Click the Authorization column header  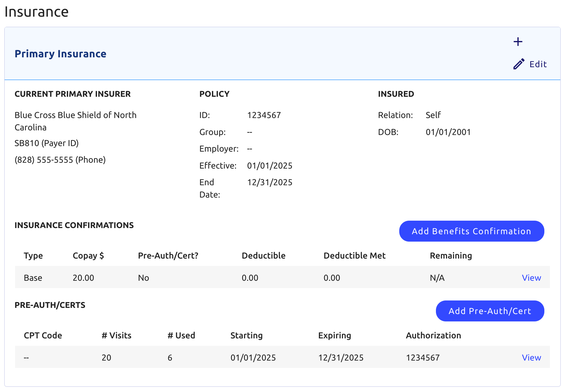(x=433, y=336)
